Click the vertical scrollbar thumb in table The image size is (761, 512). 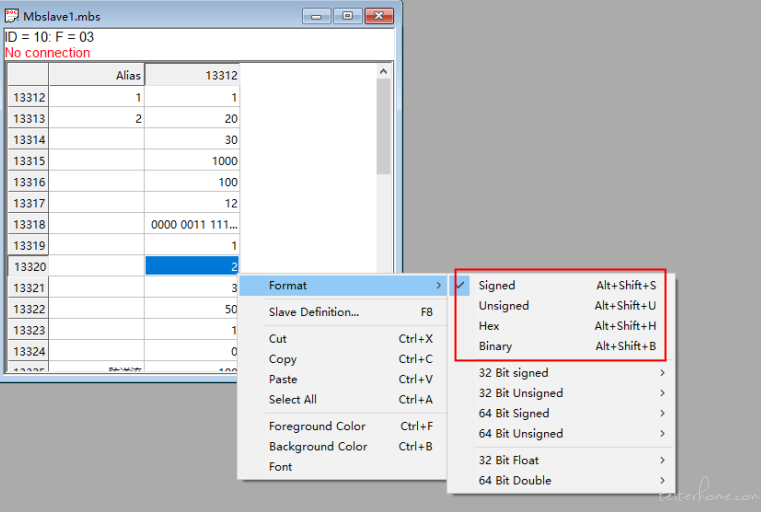(x=383, y=127)
